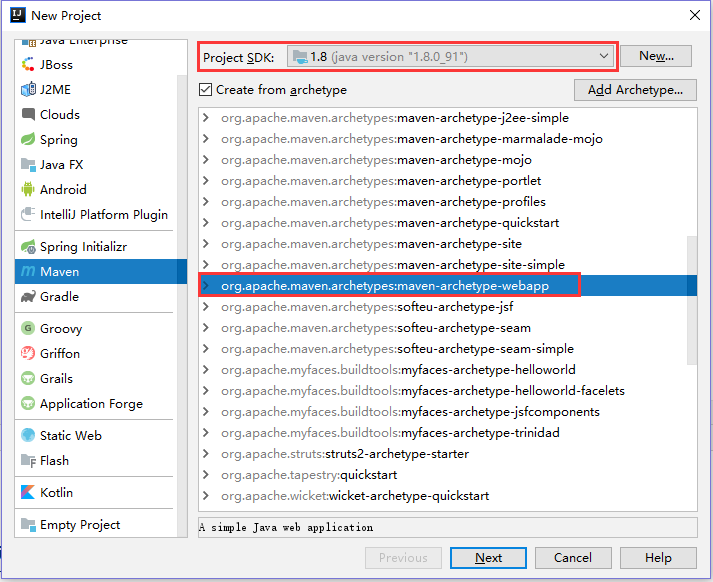
Task: Select the maven-archetype-site row
Action: point(447,244)
